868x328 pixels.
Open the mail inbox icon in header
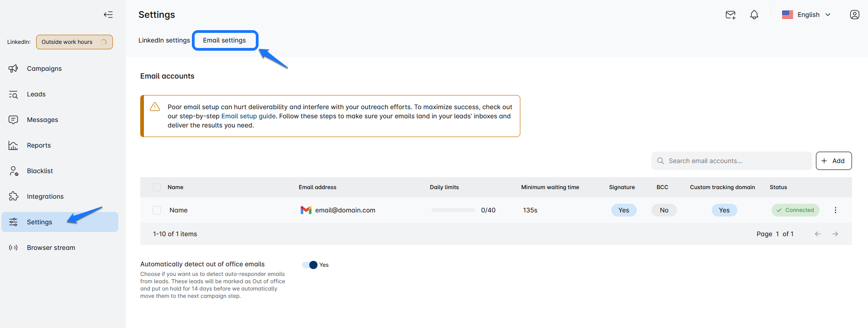click(730, 15)
